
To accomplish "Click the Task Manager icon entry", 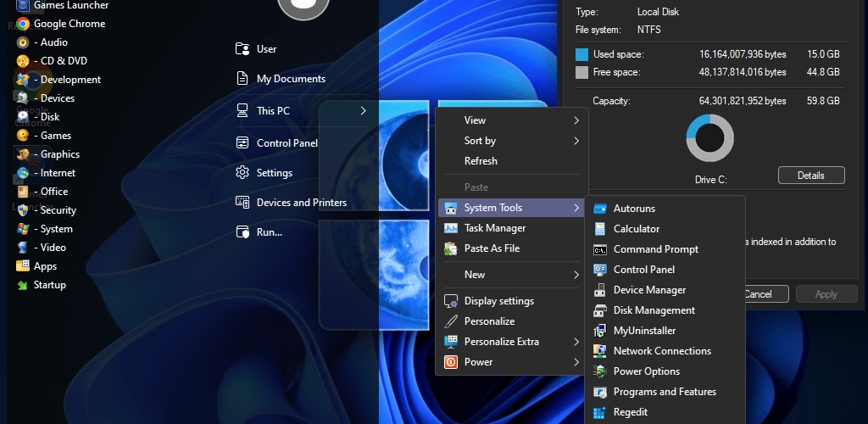I will pos(451,228).
